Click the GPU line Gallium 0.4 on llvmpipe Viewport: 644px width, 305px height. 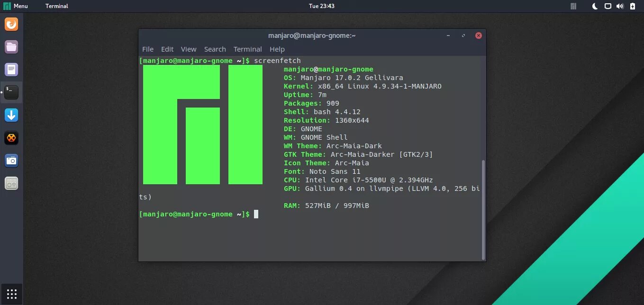tap(382, 188)
